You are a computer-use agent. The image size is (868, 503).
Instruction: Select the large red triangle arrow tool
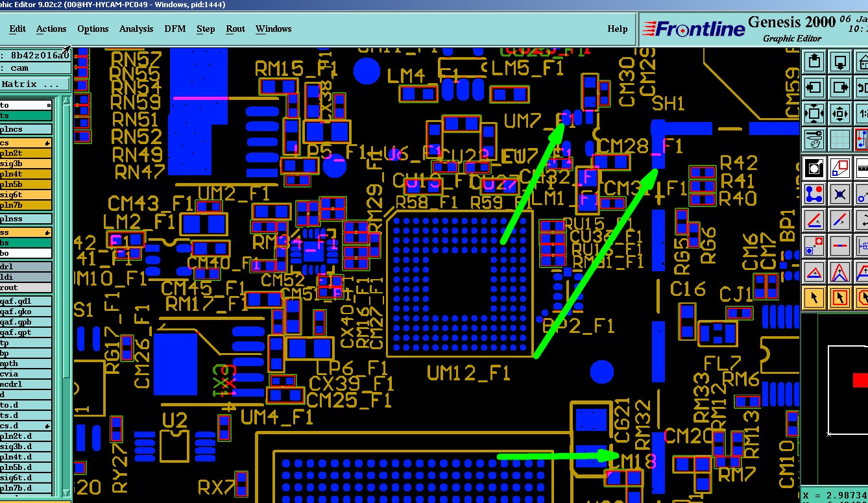[840, 272]
